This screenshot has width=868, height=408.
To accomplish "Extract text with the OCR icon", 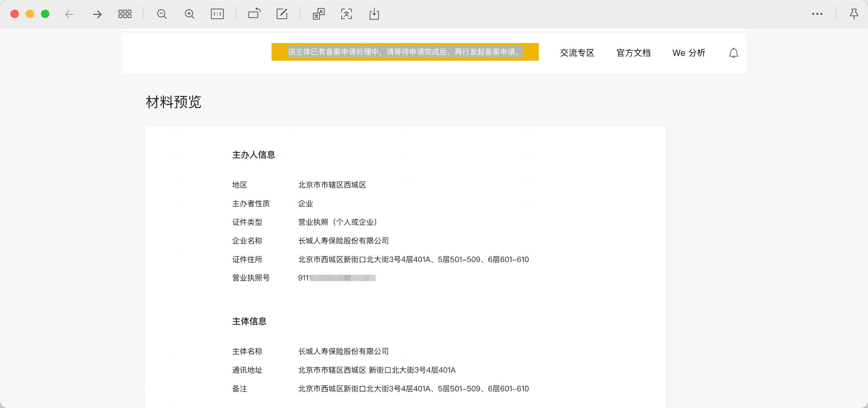I will 346,14.
